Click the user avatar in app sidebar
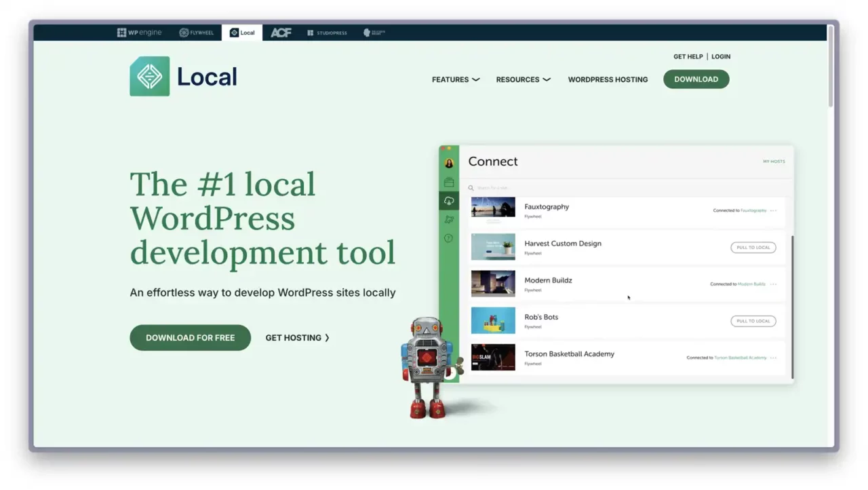 449,163
